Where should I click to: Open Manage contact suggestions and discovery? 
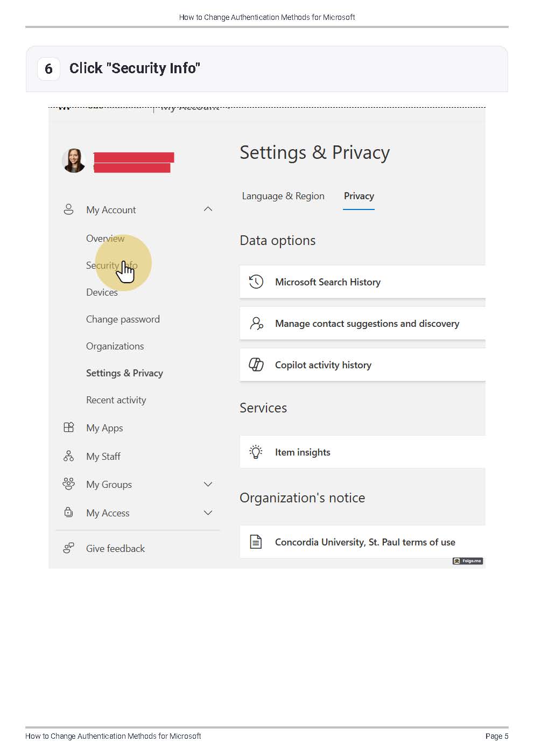[x=367, y=323]
